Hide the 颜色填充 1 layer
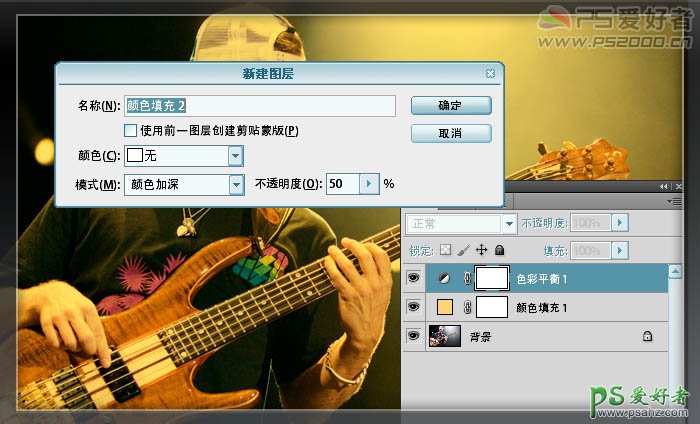This screenshot has height=424, width=700. click(x=413, y=308)
